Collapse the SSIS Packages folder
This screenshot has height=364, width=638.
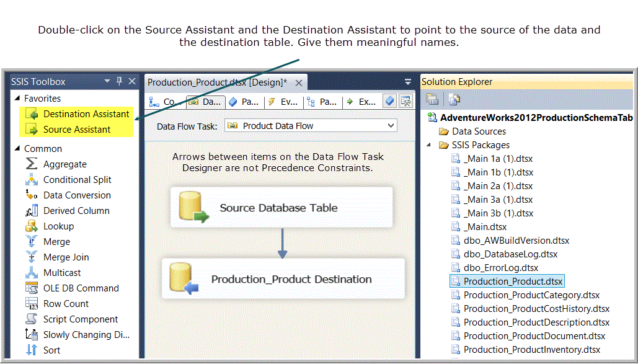430,145
